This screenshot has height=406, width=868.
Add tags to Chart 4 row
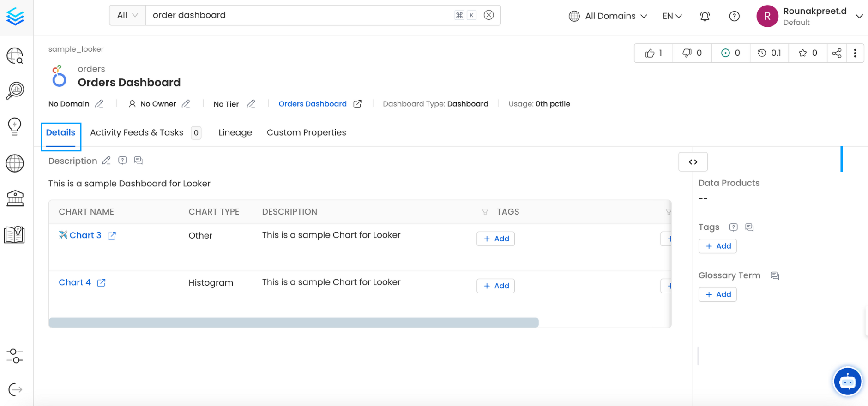coord(495,286)
